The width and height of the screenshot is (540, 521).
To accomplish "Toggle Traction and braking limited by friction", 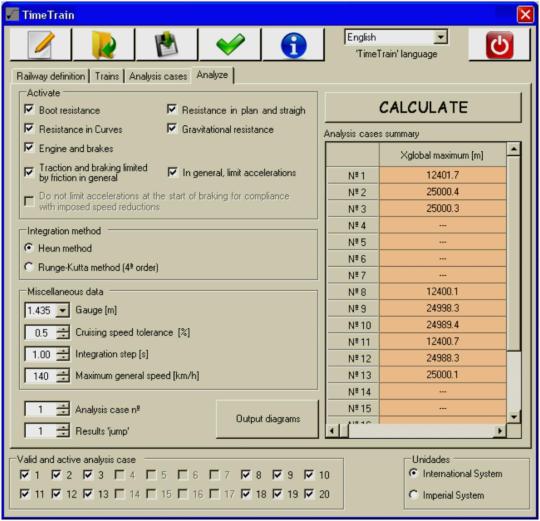I will pyautogui.click(x=29, y=172).
